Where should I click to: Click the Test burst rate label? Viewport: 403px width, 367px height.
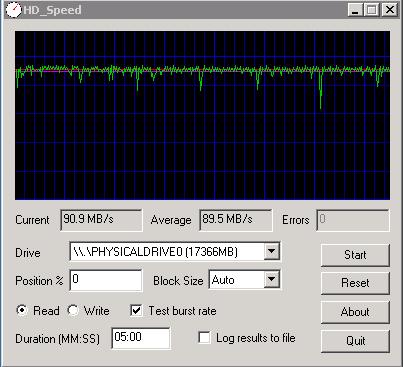click(x=182, y=311)
